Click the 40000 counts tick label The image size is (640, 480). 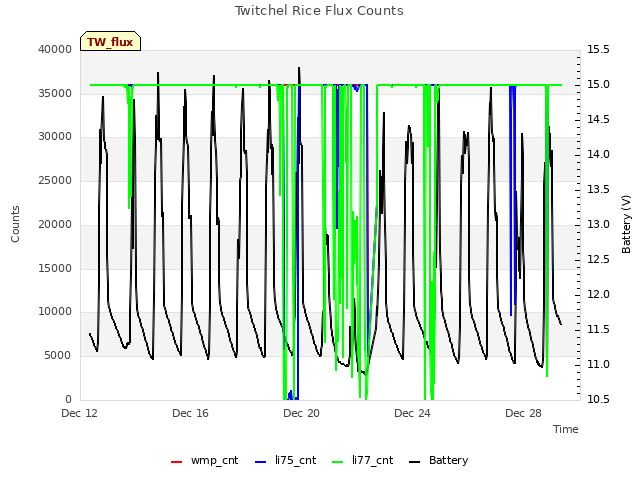[55, 49]
